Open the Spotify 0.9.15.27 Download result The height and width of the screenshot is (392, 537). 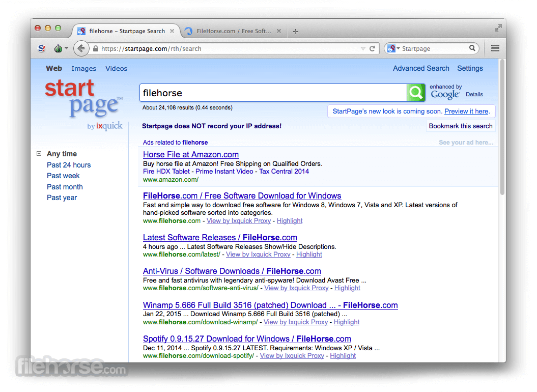pos(247,339)
